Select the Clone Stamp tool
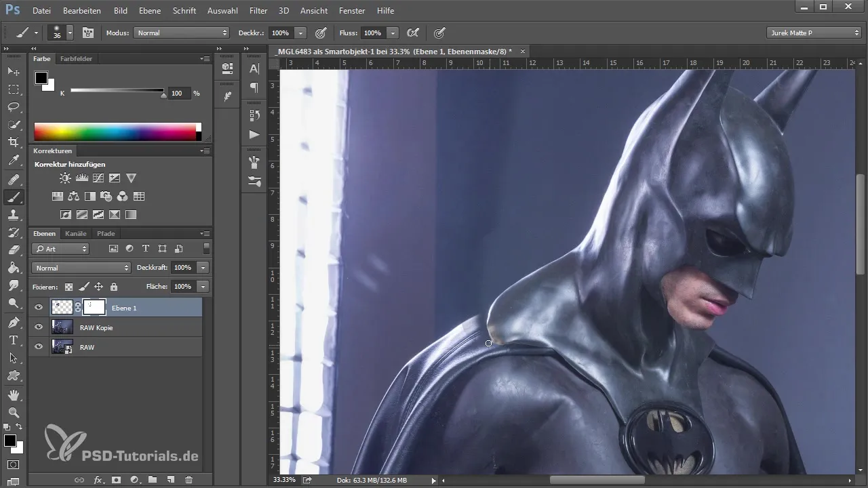 click(x=14, y=215)
